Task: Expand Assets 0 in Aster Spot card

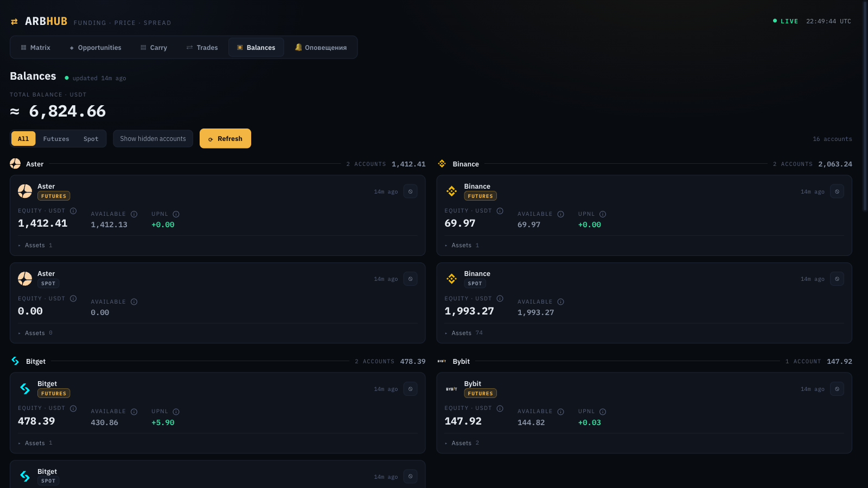Action: pyautogui.click(x=35, y=333)
